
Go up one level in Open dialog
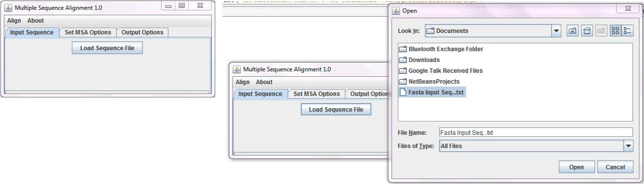click(573, 31)
